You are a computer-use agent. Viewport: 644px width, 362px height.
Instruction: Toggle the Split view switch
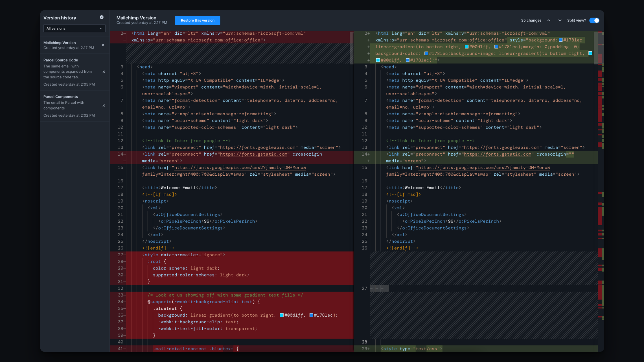(x=594, y=20)
